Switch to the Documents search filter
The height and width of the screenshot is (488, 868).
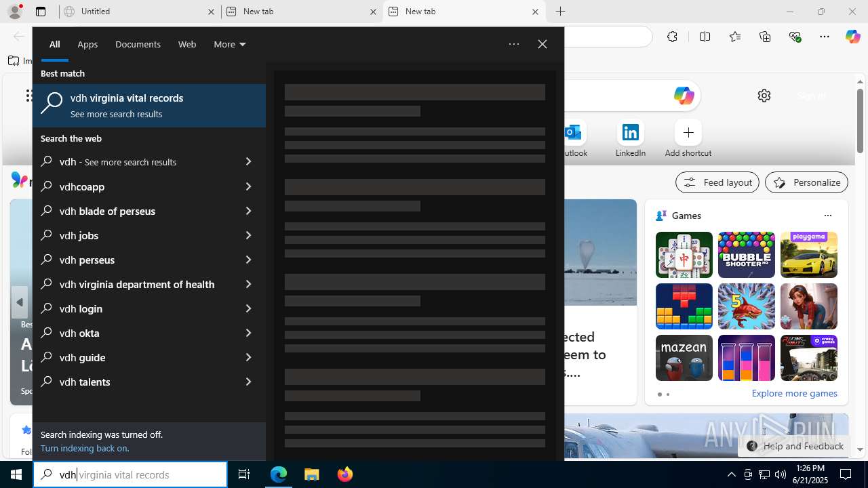[x=138, y=44]
